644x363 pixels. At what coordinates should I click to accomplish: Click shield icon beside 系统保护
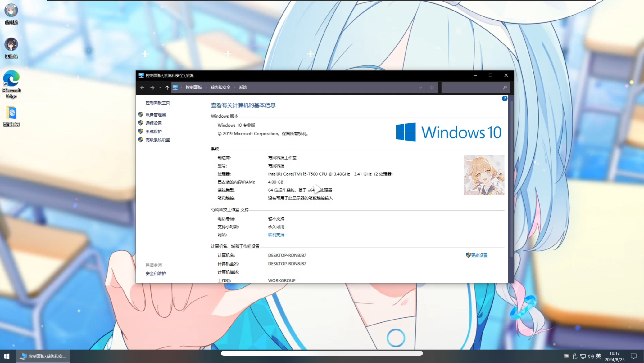tap(141, 131)
